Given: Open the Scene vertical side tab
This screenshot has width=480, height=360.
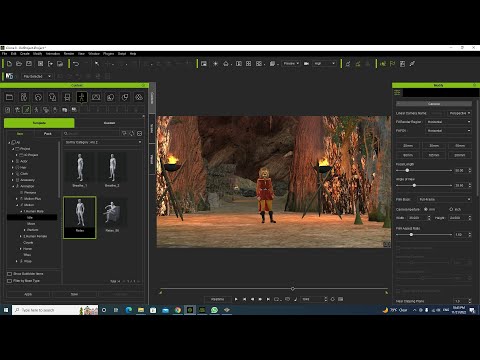Looking at the screenshot, I should pyautogui.click(x=152, y=128).
